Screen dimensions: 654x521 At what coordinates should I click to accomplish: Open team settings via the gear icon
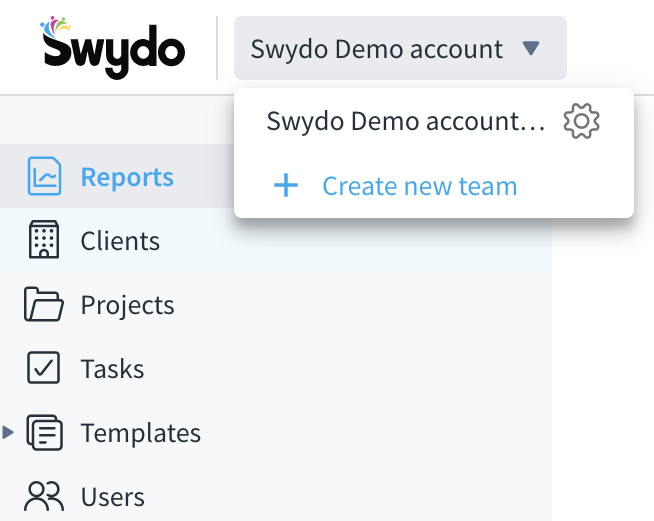tap(581, 122)
